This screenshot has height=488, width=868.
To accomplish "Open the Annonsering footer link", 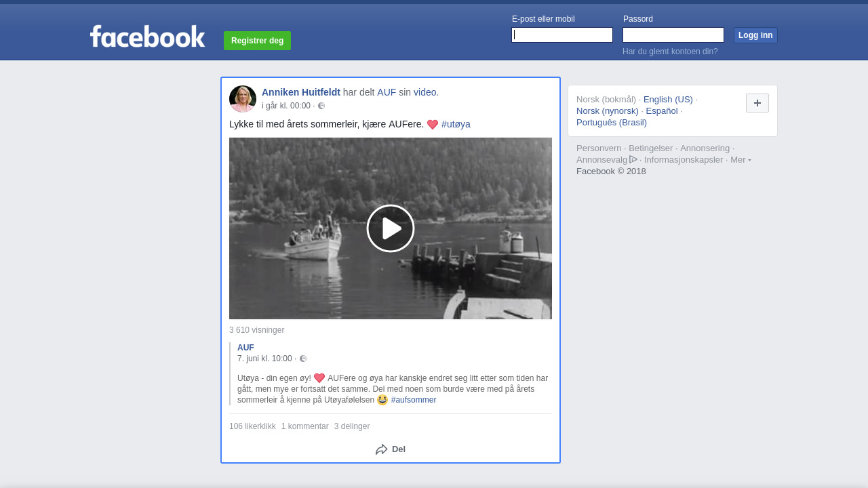I will coord(705,148).
